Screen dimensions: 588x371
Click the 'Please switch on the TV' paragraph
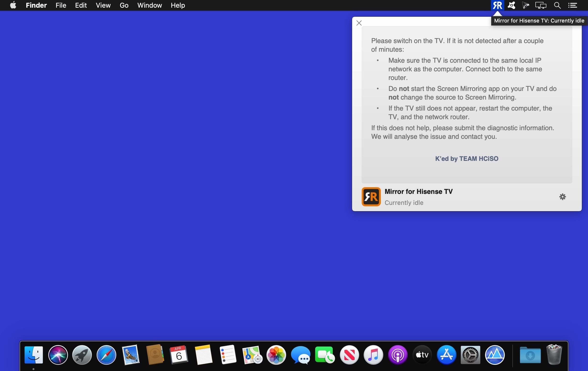click(457, 45)
